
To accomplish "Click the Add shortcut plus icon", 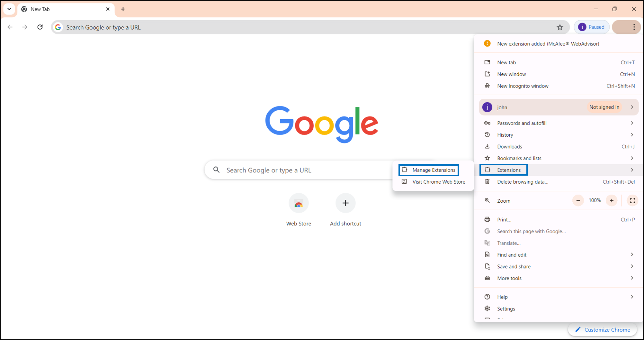I will tap(345, 203).
